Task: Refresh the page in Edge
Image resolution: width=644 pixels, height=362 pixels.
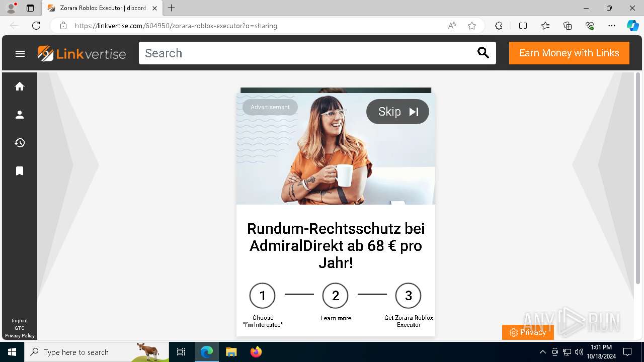Action: [x=36, y=26]
